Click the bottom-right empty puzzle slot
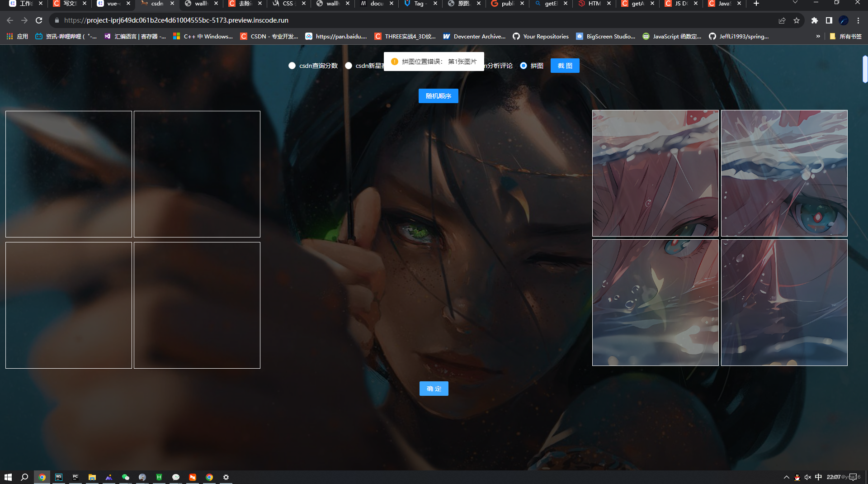Screen dimensions: 868x484 tap(197, 305)
